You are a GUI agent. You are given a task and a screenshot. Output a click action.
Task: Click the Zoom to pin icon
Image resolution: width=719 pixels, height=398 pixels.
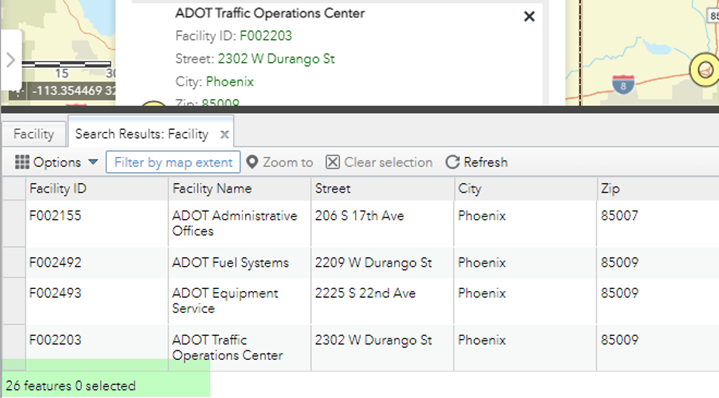(252, 162)
